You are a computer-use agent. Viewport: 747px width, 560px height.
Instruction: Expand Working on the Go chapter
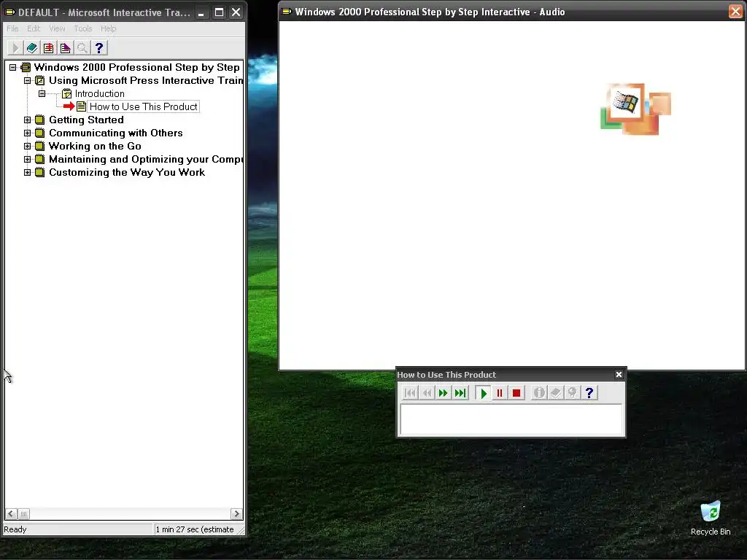[x=27, y=146]
